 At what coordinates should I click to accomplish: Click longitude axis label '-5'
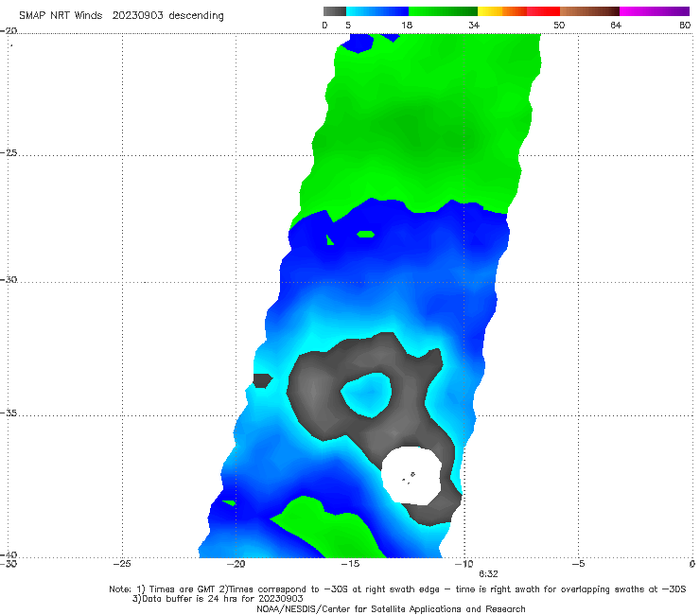[x=578, y=564]
